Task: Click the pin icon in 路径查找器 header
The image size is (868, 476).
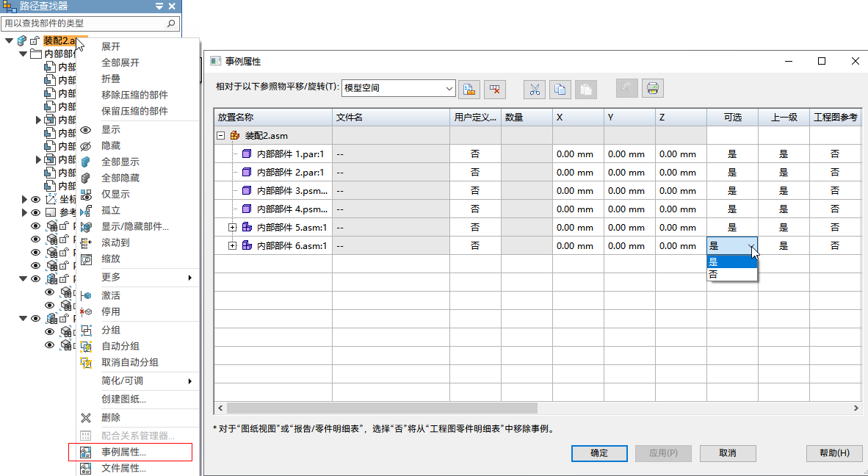Action: click(x=159, y=7)
